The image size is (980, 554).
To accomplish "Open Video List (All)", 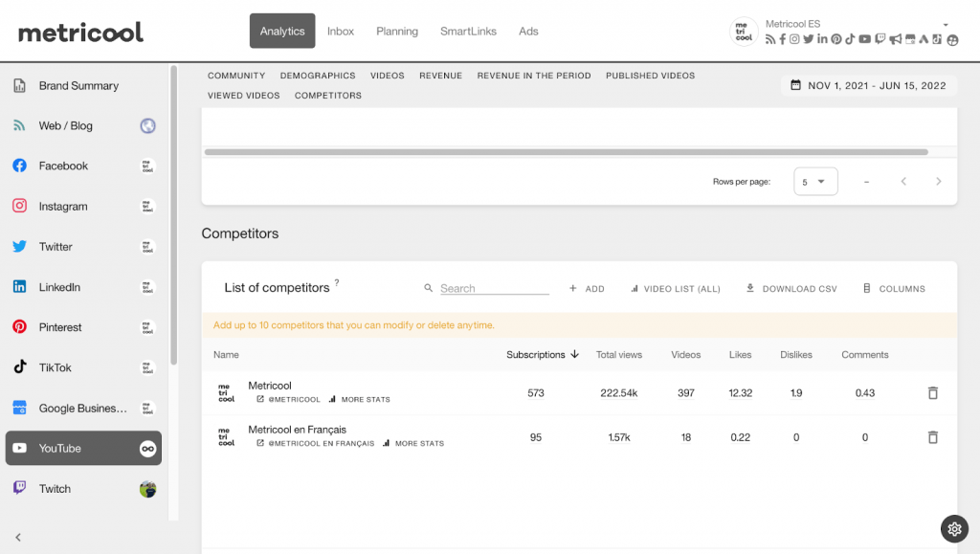I will point(675,289).
